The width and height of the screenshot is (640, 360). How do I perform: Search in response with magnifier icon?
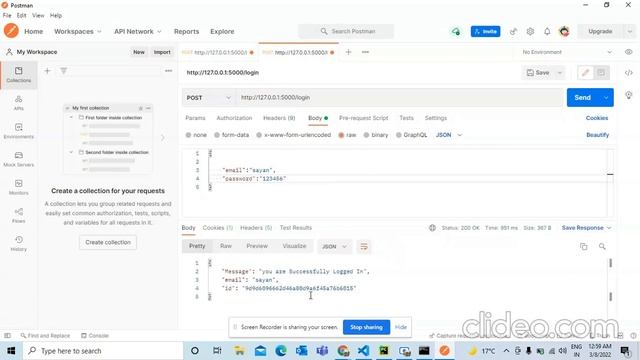tap(602, 247)
